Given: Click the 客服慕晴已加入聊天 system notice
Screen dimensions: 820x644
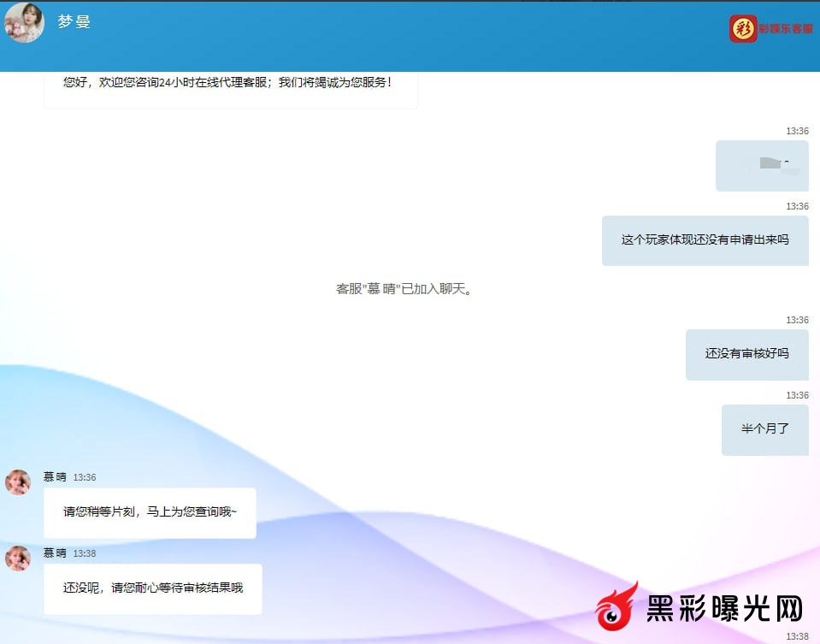Looking at the screenshot, I should coord(405,289).
